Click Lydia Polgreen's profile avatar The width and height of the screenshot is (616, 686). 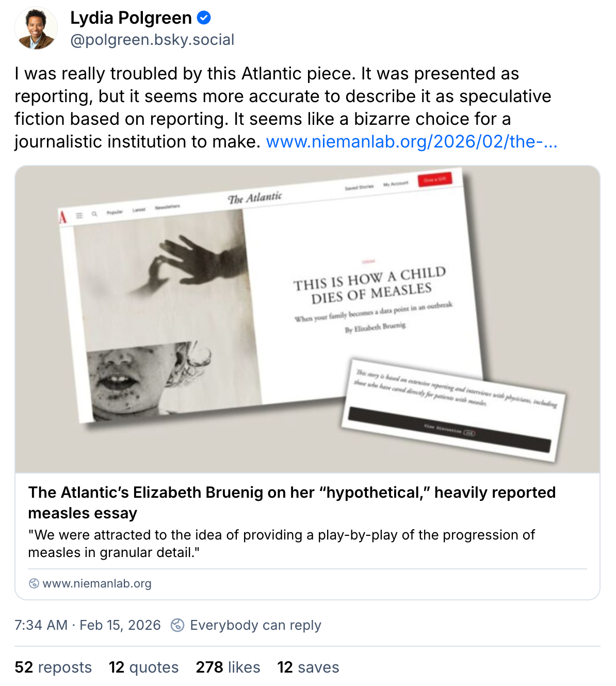[x=36, y=29]
